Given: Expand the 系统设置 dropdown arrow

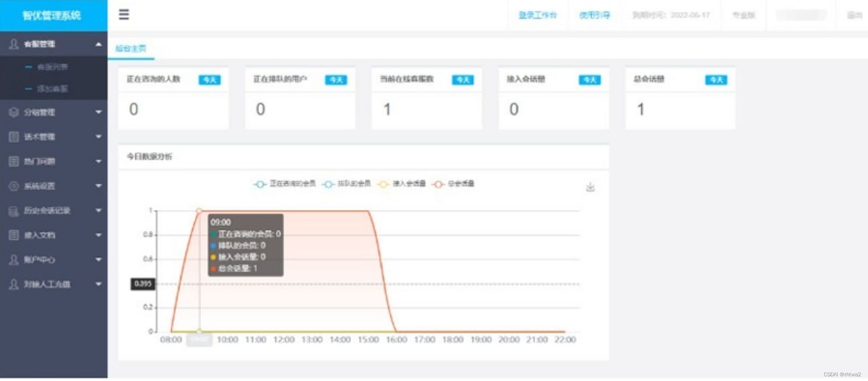Looking at the screenshot, I should 98,186.
